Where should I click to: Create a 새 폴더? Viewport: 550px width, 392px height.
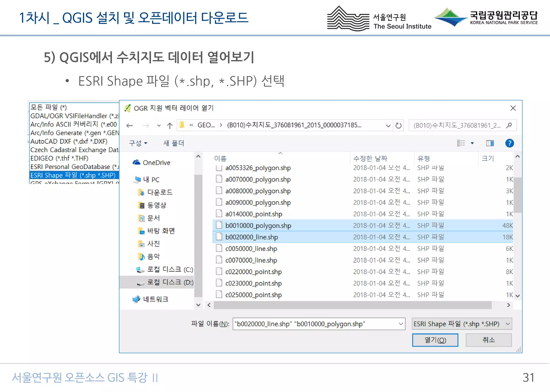[174, 143]
